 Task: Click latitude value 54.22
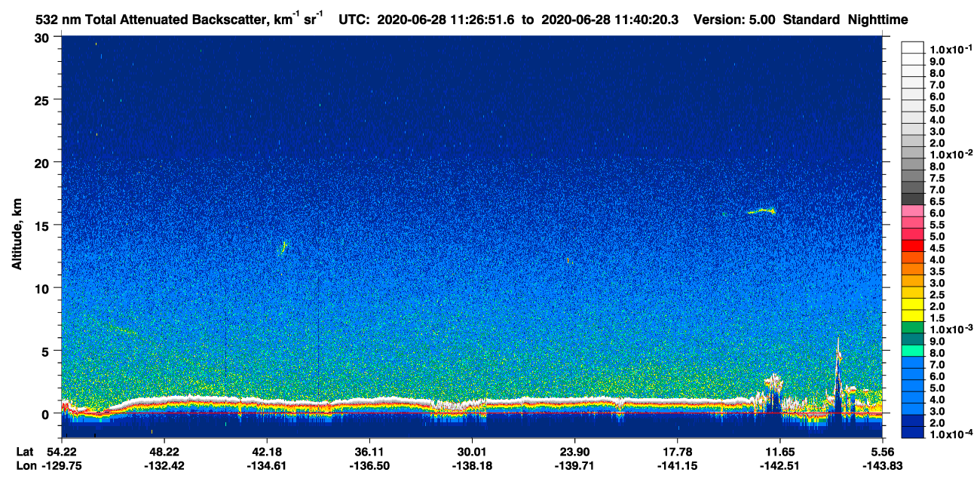coord(62,452)
